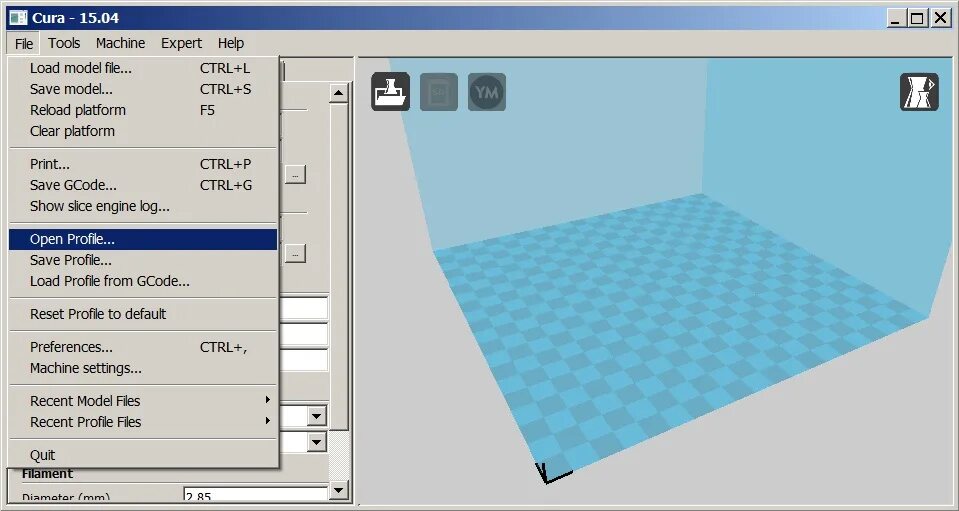This screenshot has width=959, height=511.
Task: Minimize the Cura window
Action: (x=896, y=18)
